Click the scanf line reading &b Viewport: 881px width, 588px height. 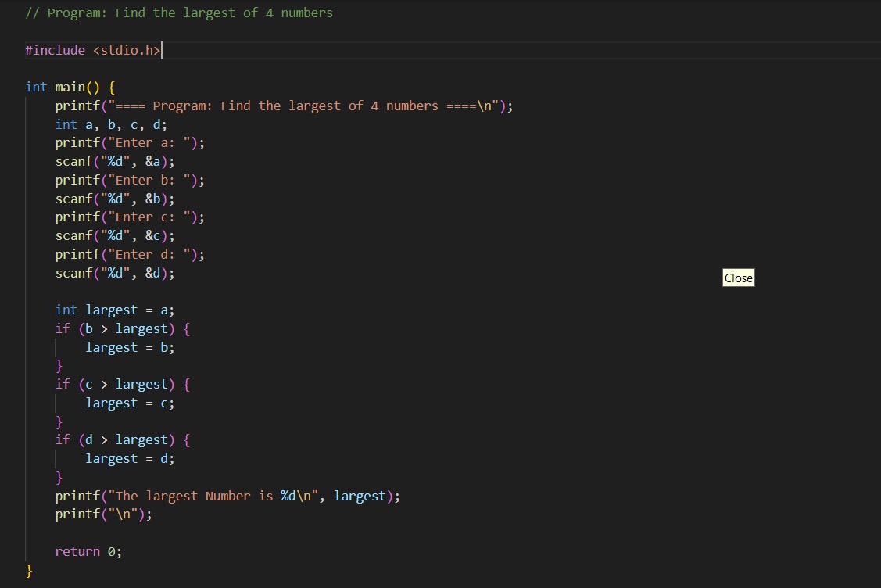[115, 199]
